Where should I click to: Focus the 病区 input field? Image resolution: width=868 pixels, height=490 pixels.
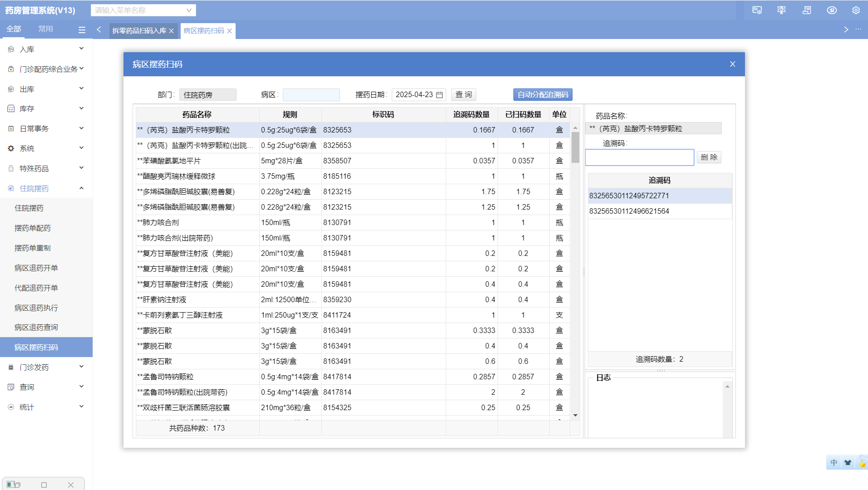[x=311, y=95]
